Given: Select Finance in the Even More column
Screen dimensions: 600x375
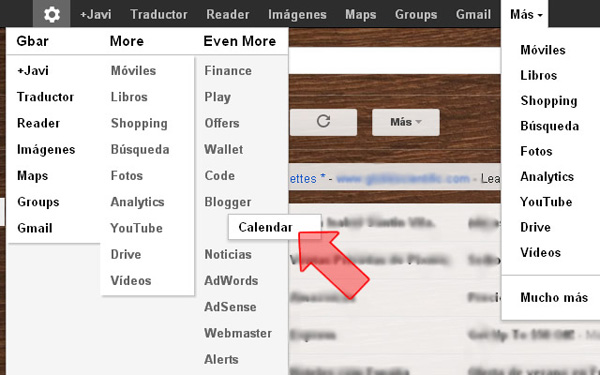Looking at the screenshot, I should click(228, 71).
